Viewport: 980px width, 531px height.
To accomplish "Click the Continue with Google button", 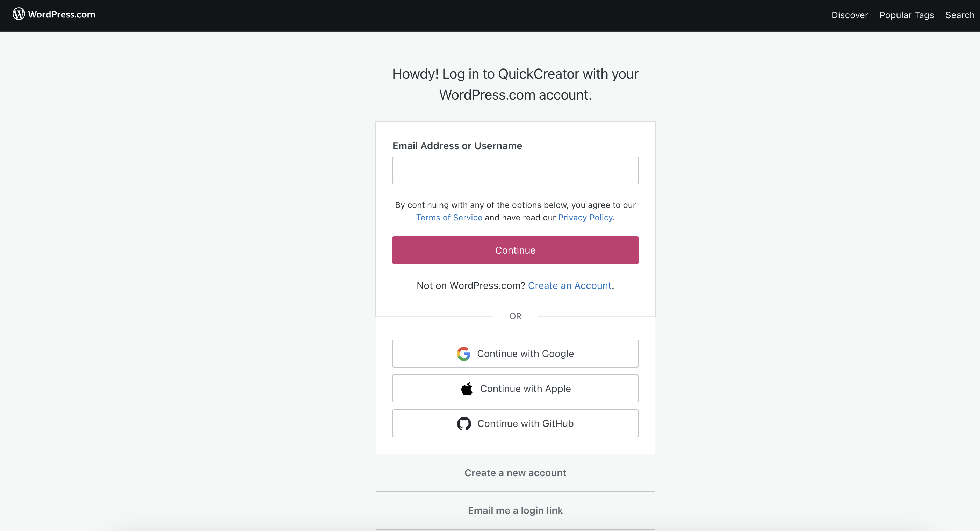I will coord(515,353).
